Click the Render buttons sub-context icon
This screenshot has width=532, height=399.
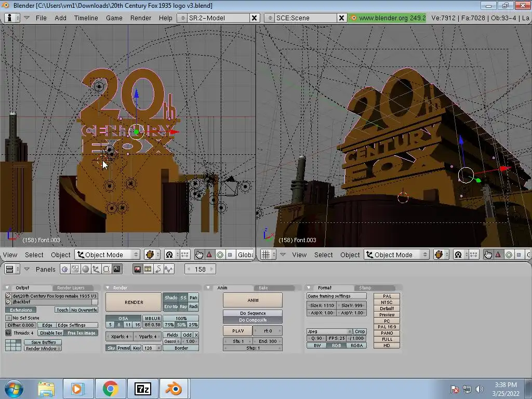tap(137, 270)
